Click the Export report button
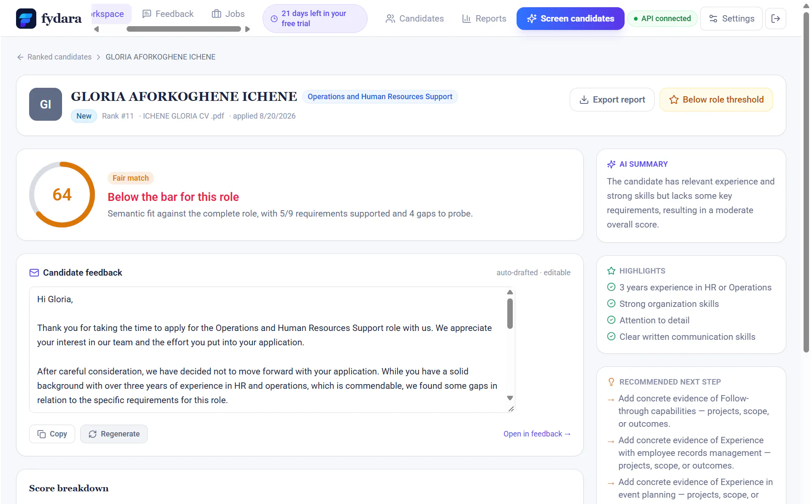 (612, 100)
